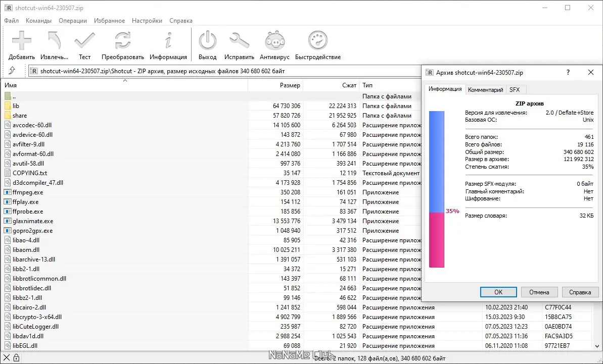Select the Информация tab in dialog
This screenshot has width=603, height=364.
(445, 89)
